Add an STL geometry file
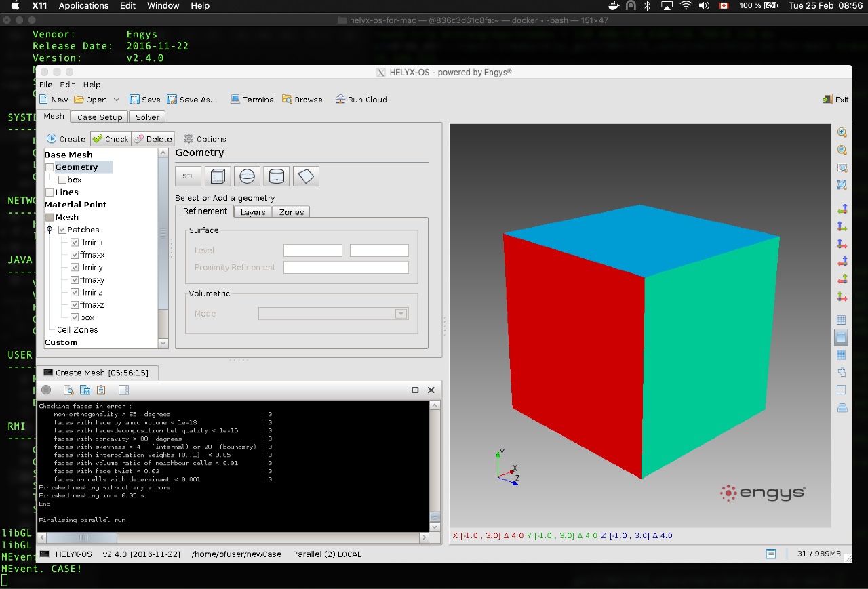The image size is (868, 589). point(189,176)
